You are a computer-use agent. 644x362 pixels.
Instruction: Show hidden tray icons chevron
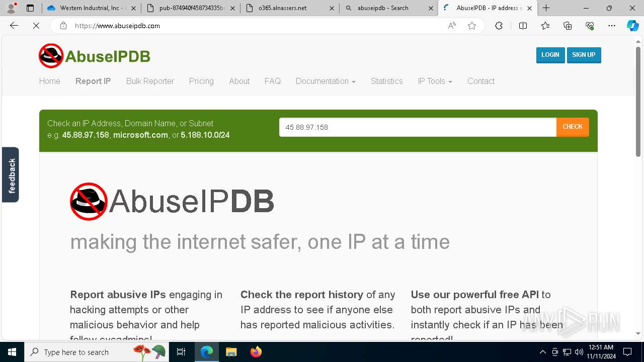point(542,352)
